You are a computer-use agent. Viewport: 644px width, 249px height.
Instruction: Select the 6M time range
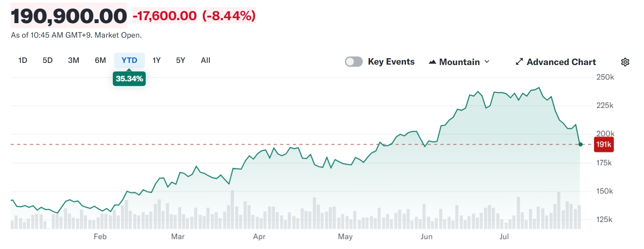100,60
